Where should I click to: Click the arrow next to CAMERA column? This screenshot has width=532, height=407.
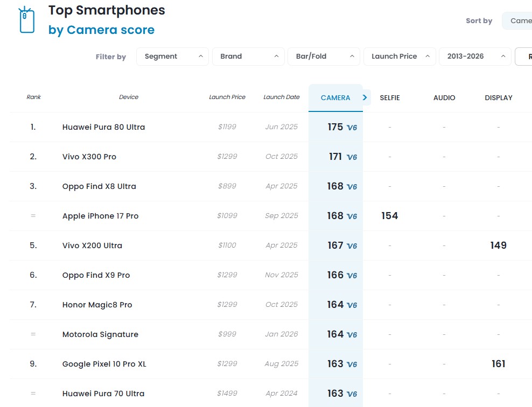click(x=365, y=97)
